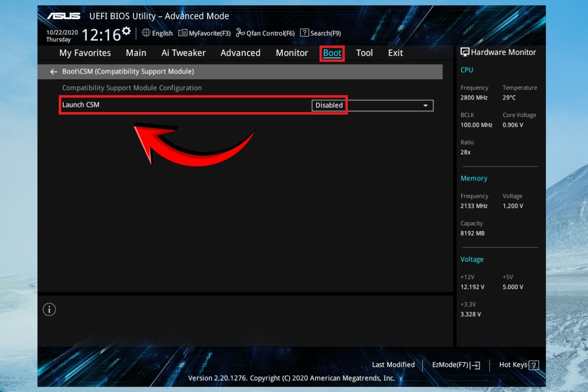Select the Exit tab
The image size is (588, 392).
tap(395, 53)
